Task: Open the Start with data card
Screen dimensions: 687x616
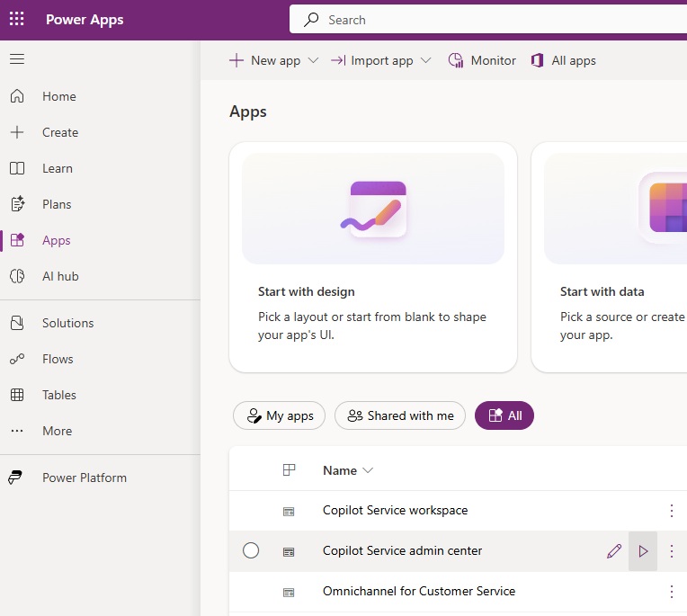Action: point(609,257)
